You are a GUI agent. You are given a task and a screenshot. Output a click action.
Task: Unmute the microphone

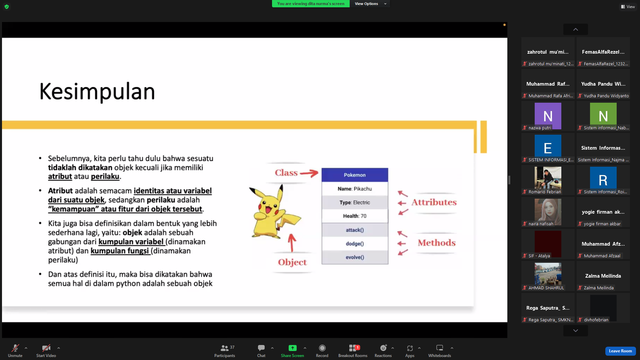pos(15,350)
